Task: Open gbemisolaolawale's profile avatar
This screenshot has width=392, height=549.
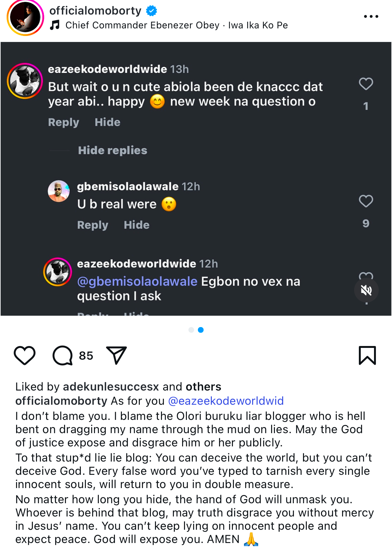Action: 59,191
